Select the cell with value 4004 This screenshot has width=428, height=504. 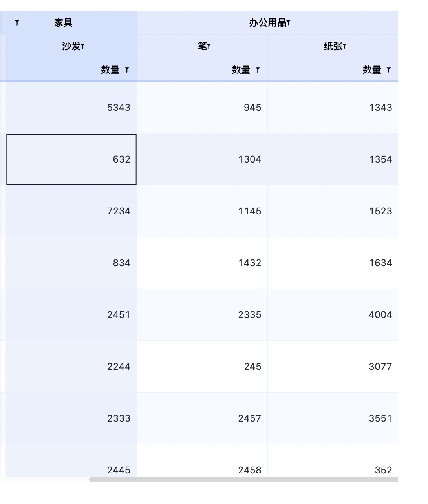point(333,315)
